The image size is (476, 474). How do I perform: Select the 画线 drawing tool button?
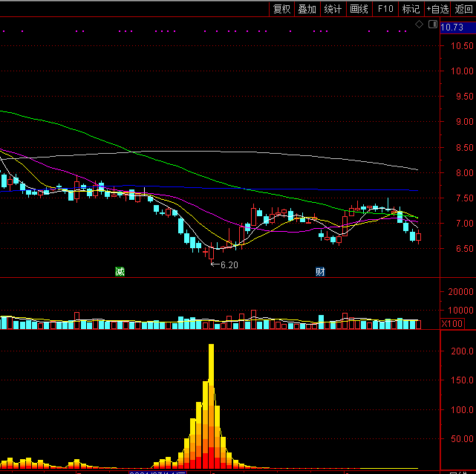359,9
